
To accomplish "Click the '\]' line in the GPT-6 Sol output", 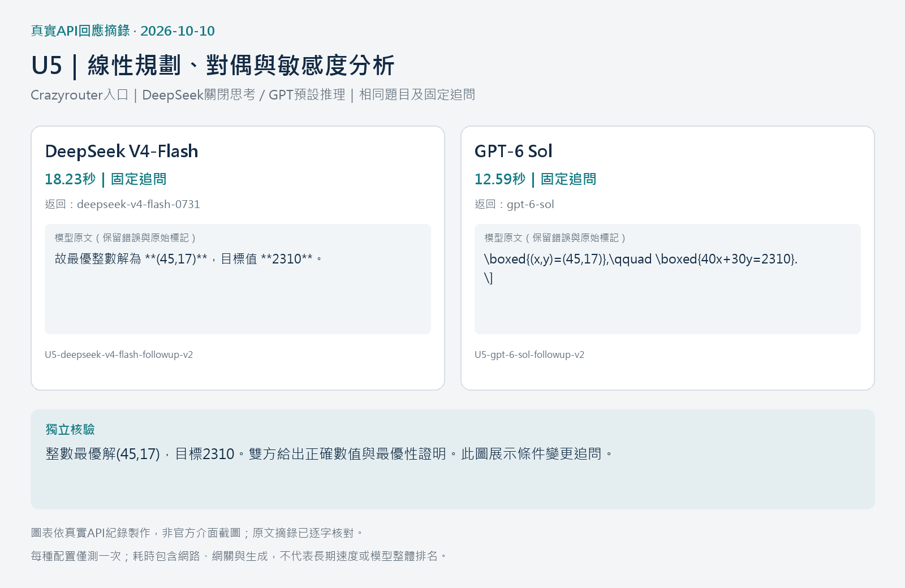I will click(488, 278).
